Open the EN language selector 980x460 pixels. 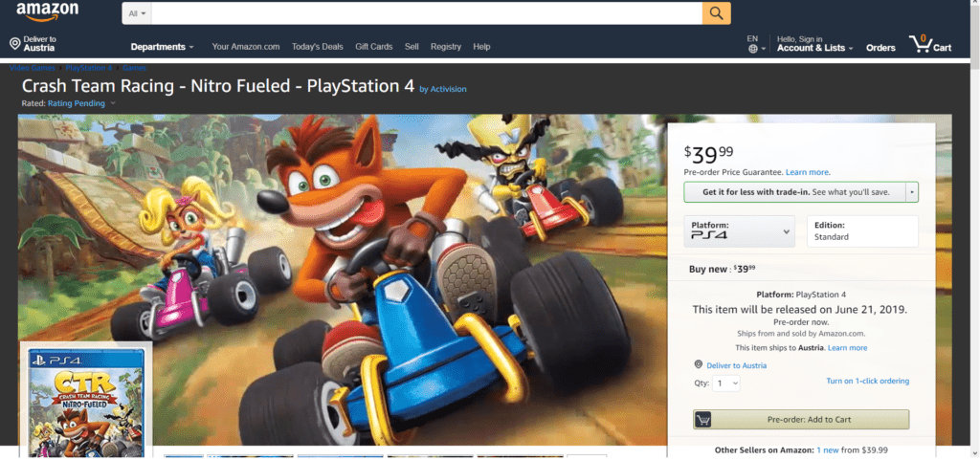coord(756,44)
